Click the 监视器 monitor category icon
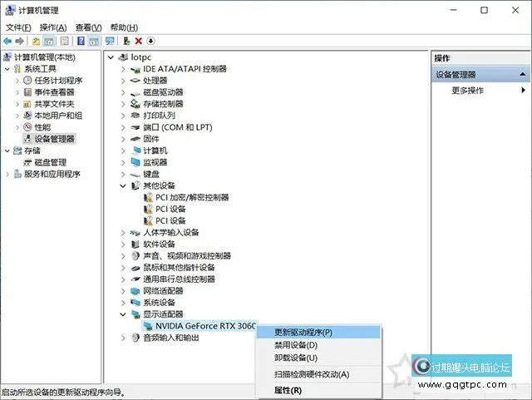This screenshot has height=400, width=532. point(135,162)
